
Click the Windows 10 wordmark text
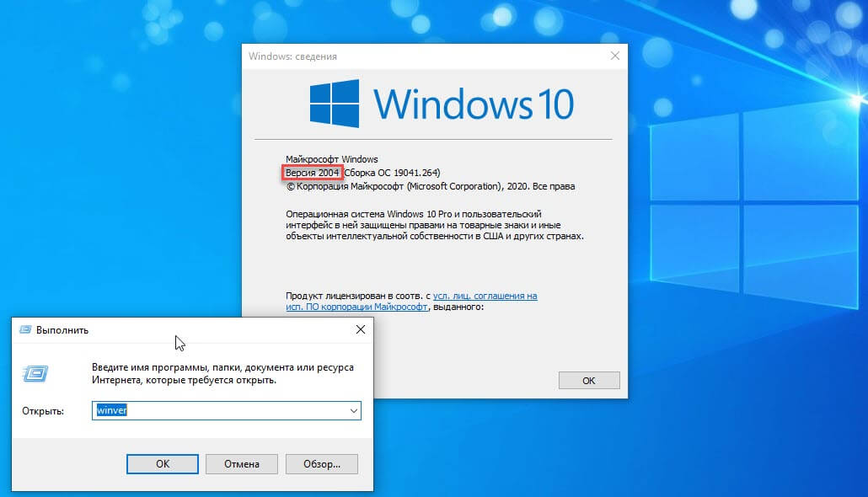coord(474,104)
